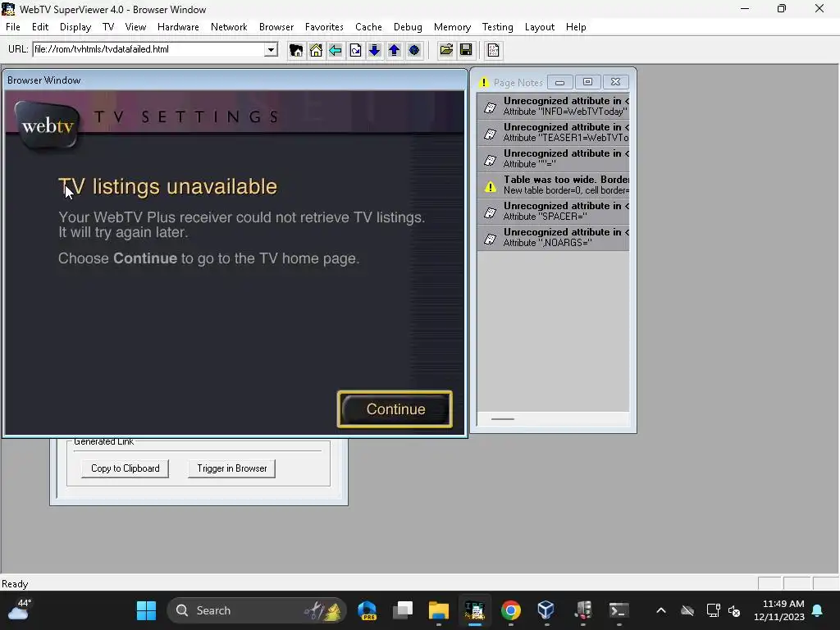Open the Debug menu
840x630 pixels.
click(408, 27)
